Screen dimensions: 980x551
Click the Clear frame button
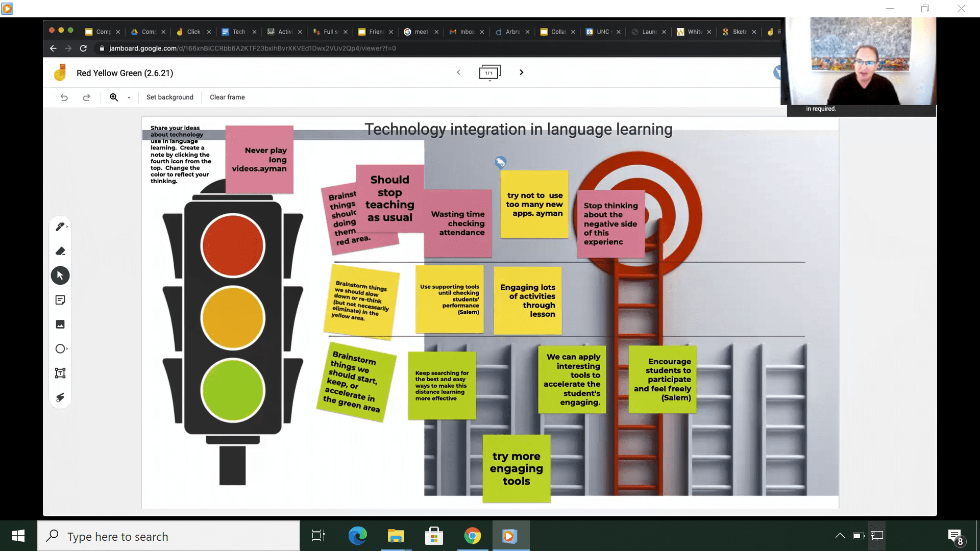coord(227,97)
